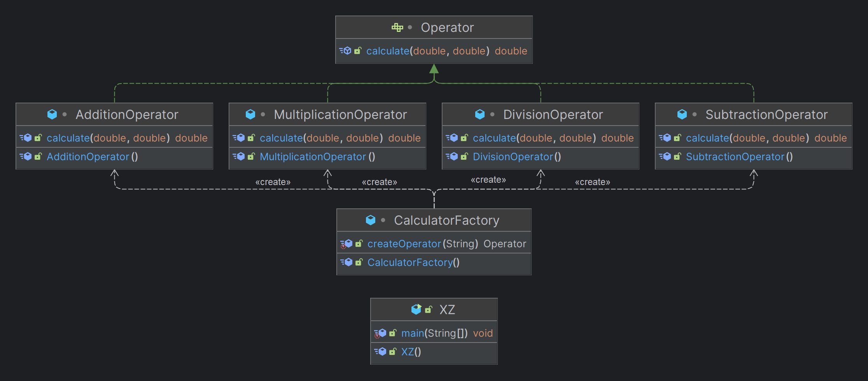
Task: Select createOperator(String) method text
Action: pos(423,244)
